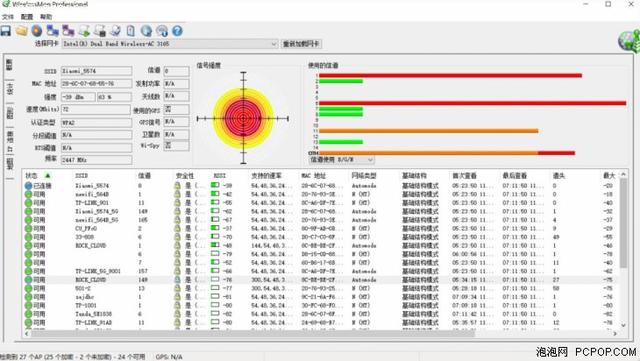Select the TP-LINK_5G_9001 network row
Image resolution: width=640 pixels, height=361 pixels.
[321, 271]
